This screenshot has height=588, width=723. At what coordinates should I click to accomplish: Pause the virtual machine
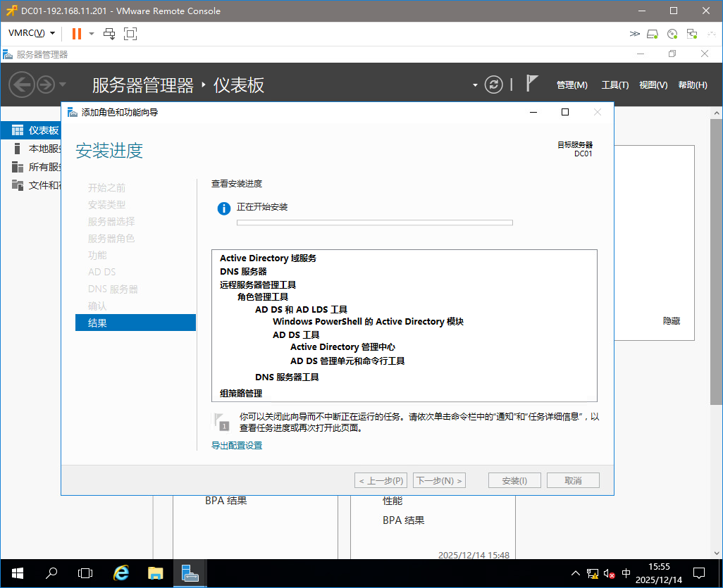(77, 34)
